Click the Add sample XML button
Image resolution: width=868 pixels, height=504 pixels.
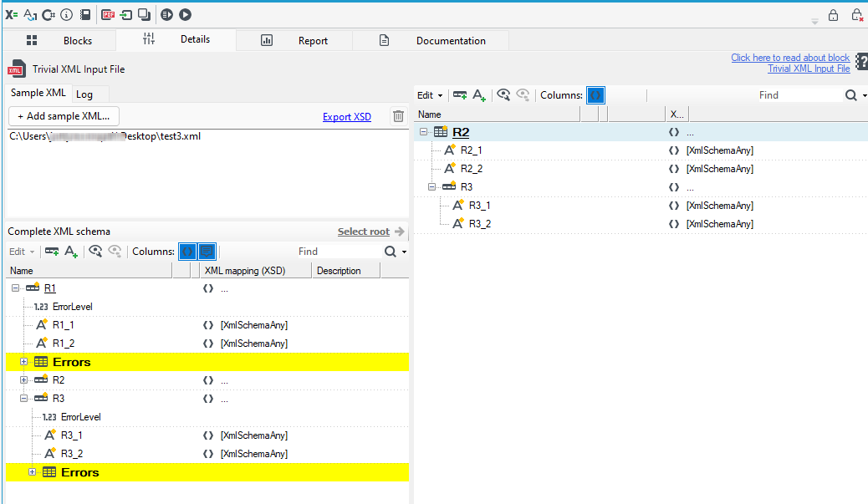tap(64, 116)
